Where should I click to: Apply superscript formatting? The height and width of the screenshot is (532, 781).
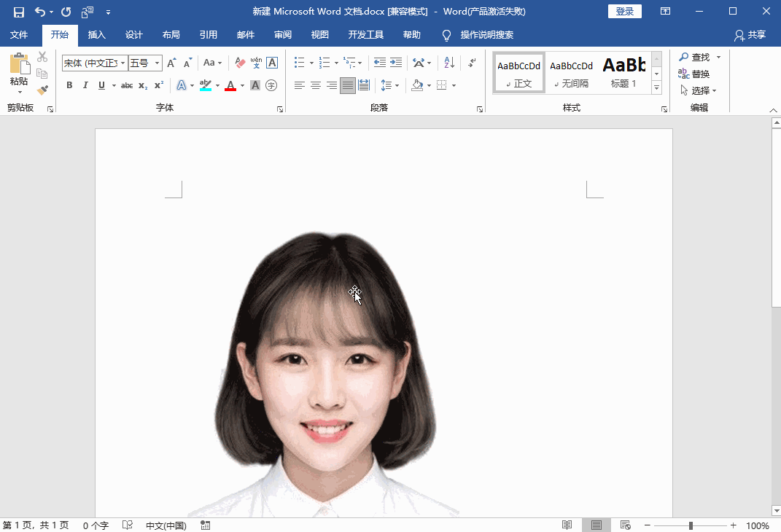158,85
